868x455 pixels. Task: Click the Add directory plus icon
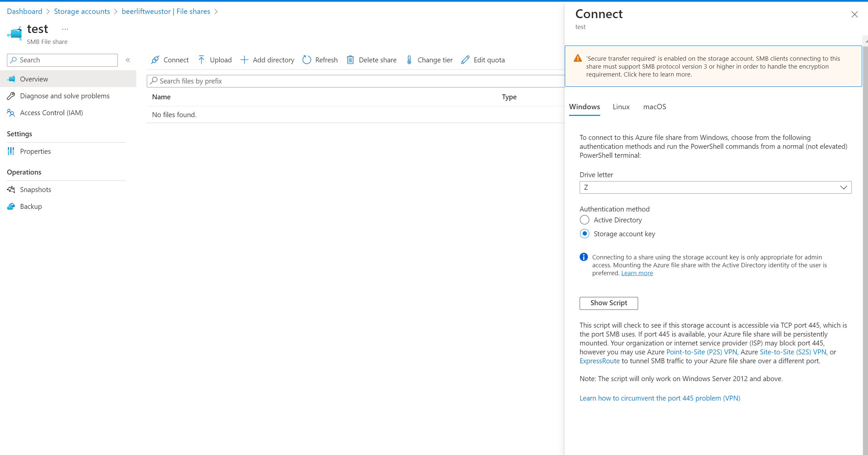point(244,60)
